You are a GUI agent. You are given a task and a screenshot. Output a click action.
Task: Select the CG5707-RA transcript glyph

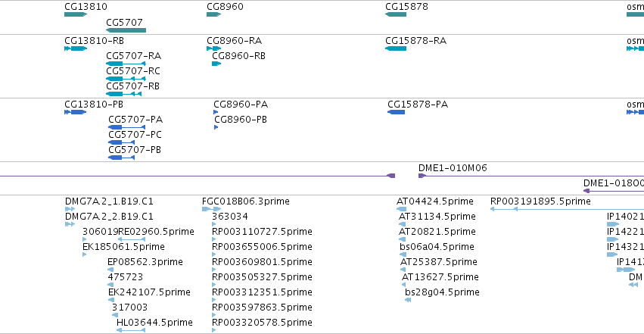126,64
